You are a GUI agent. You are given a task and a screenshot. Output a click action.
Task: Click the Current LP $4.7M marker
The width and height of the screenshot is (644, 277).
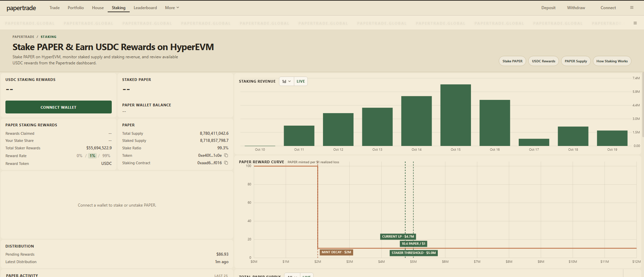398,236
